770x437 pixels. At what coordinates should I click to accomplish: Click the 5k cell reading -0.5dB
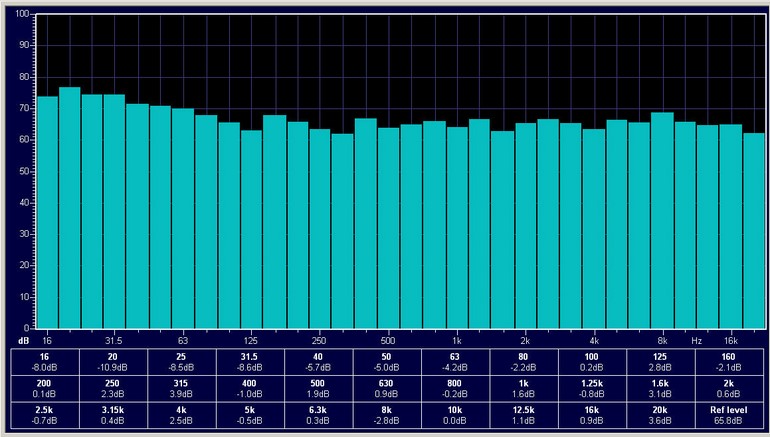[250, 415]
